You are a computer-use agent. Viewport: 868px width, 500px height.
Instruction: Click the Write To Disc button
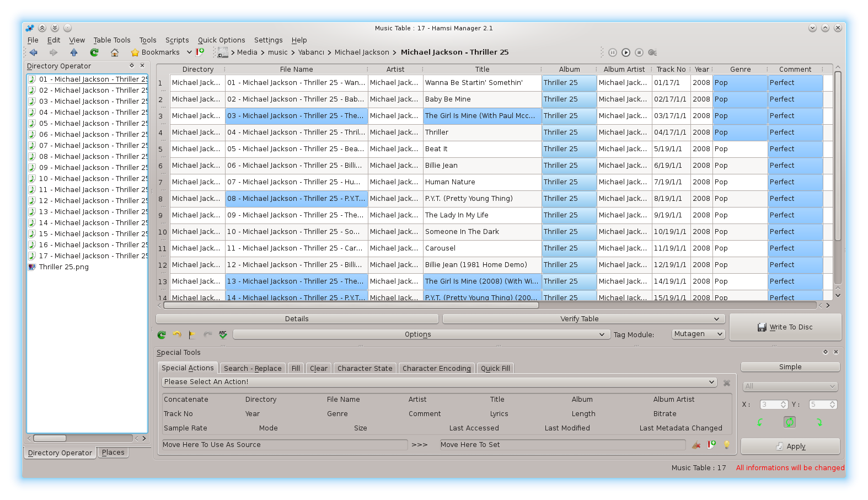[x=785, y=327]
